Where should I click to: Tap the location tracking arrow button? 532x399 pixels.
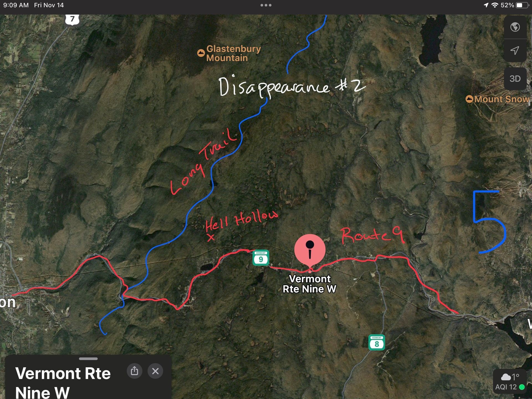(x=515, y=50)
